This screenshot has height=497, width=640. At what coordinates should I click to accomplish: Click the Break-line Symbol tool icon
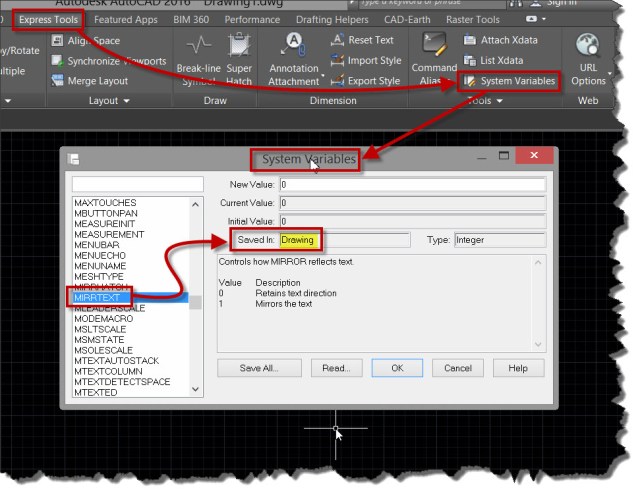tap(197, 47)
